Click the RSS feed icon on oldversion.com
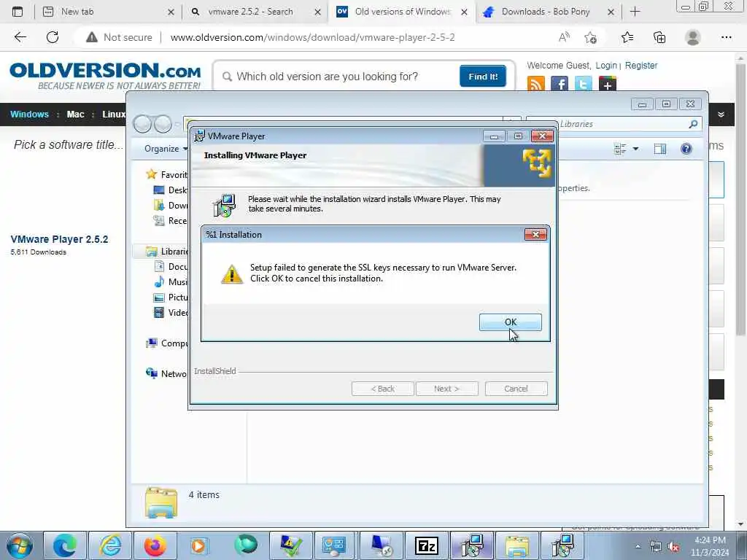Viewport: 747px width, 560px height. tap(536, 85)
